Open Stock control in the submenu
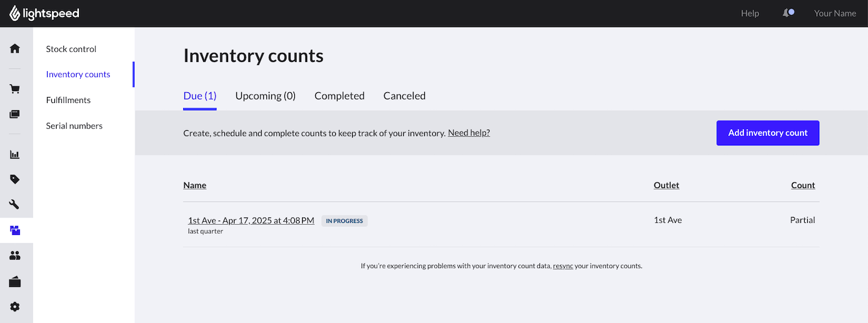The width and height of the screenshot is (868, 323). 71,49
